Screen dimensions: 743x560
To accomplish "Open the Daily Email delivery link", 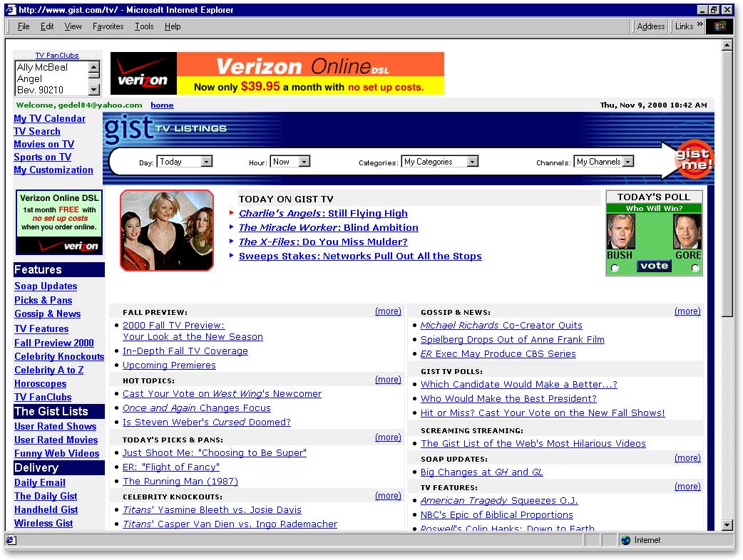I will (x=40, y=482).
